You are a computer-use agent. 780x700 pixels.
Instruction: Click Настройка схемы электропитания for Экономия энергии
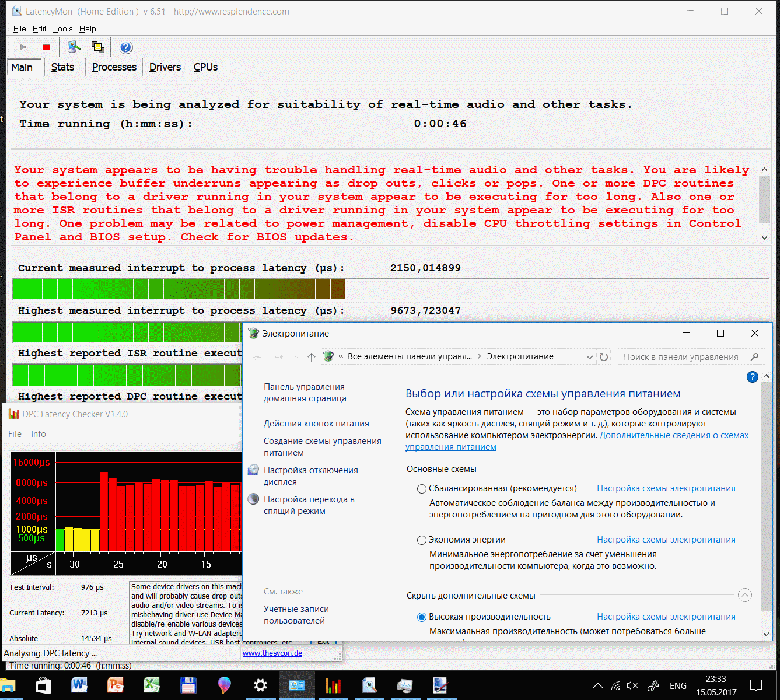click(x=666, y=540)
